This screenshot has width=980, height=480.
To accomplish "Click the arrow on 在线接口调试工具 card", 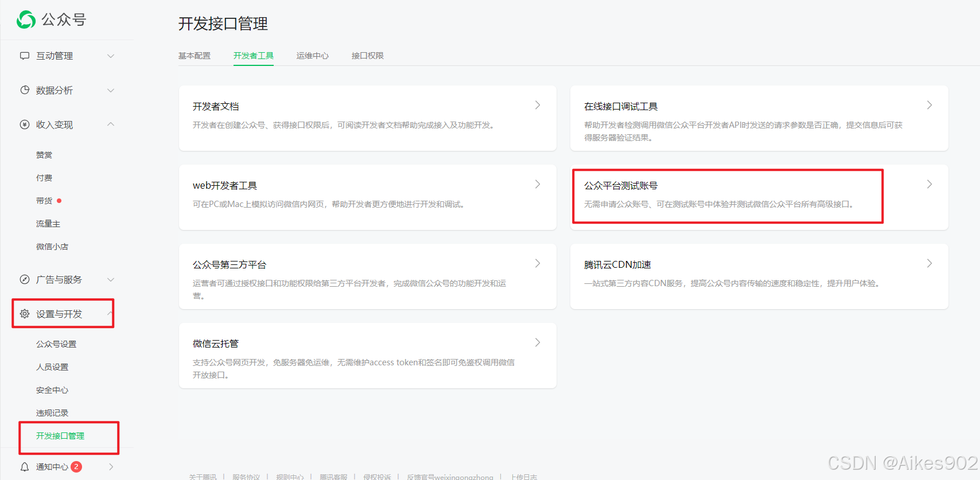I will pos(930,105).
